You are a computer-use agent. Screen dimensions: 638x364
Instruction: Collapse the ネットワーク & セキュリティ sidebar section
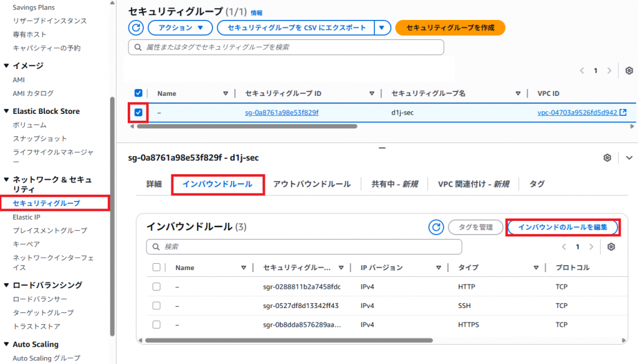(6, 180)
